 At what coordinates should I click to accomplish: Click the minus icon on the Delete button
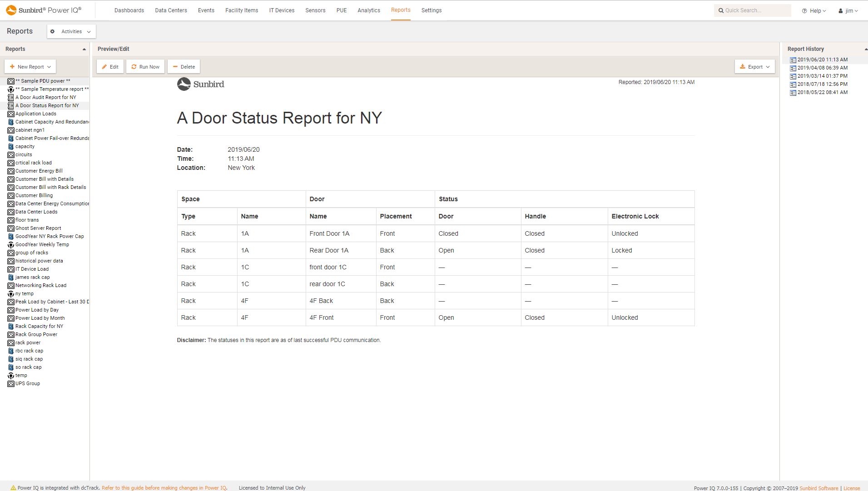click(175, 66)
